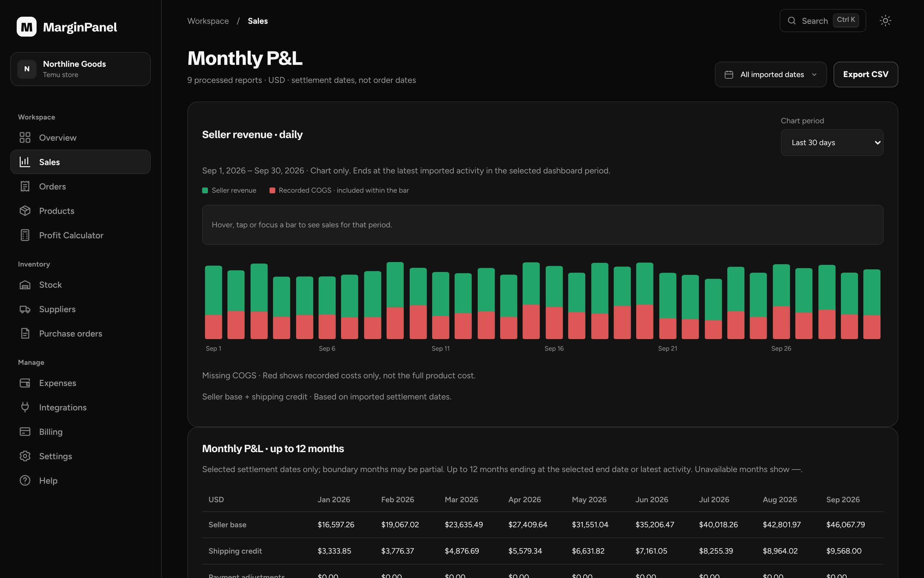Click the Northline Goods N avatar

pyautogui.click(x=27, y=69)
